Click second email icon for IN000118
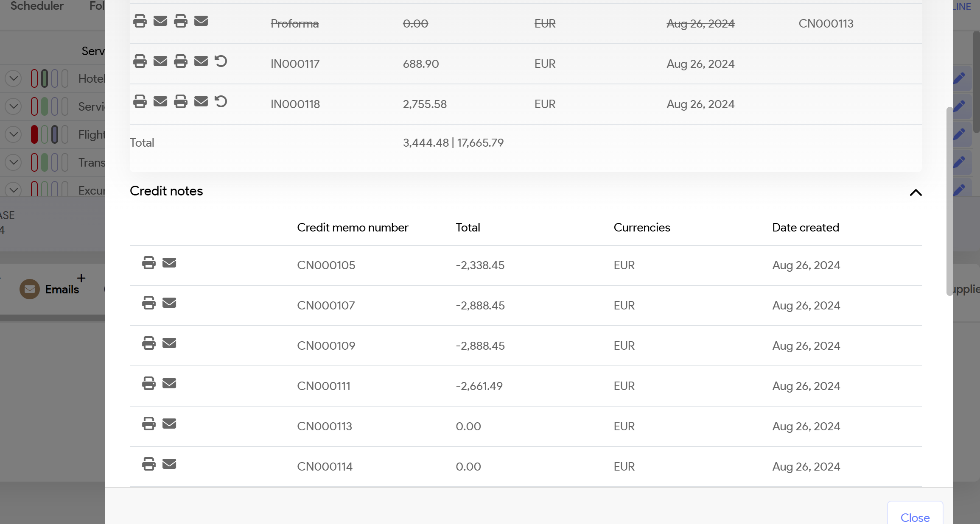This screenshot has height=524, width=980. 201,102
